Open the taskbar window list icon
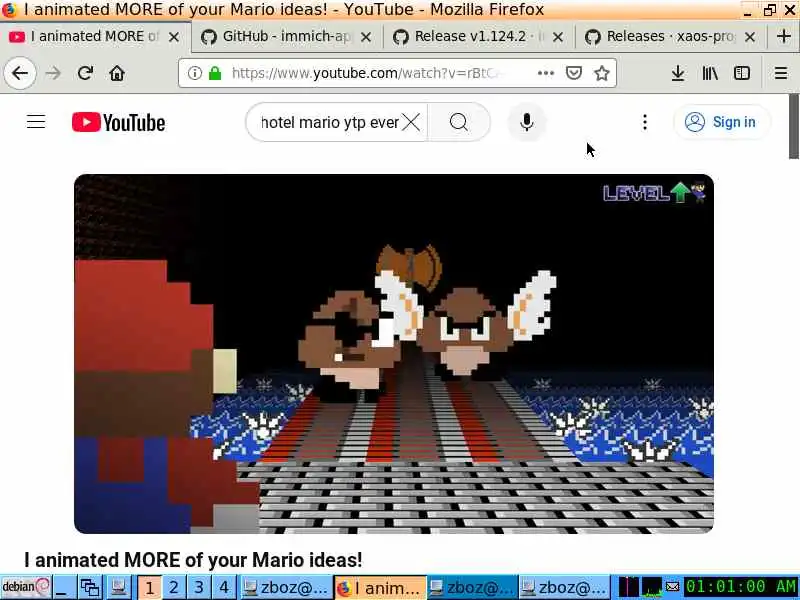 [x=89, y=587]
